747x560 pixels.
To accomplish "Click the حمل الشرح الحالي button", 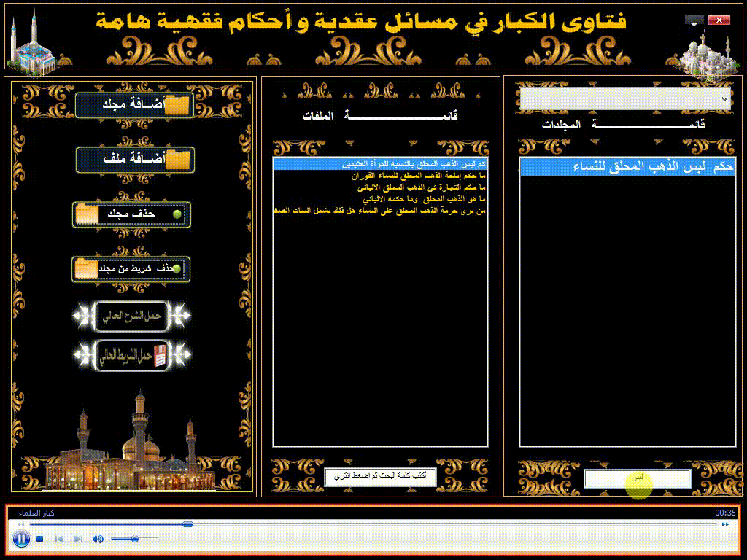I will pyautogui.click(x=132, y=316).
